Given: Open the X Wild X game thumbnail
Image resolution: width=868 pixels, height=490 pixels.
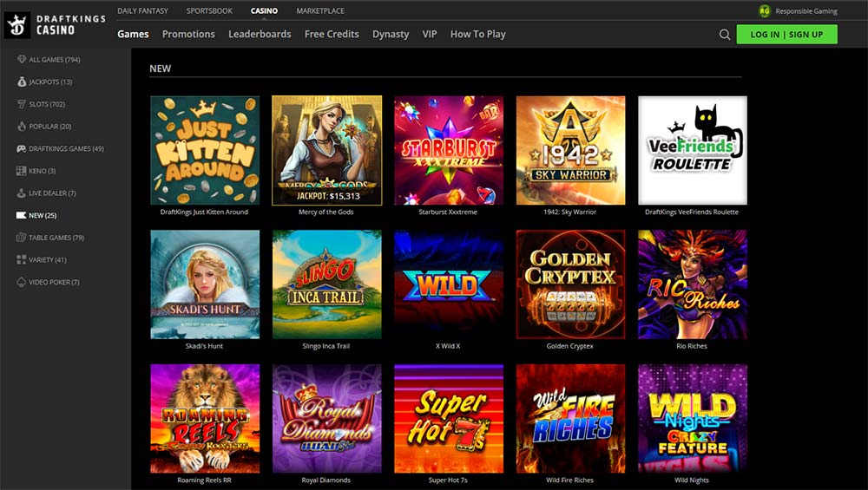Looking at the screenshot, I should (449, 284).
